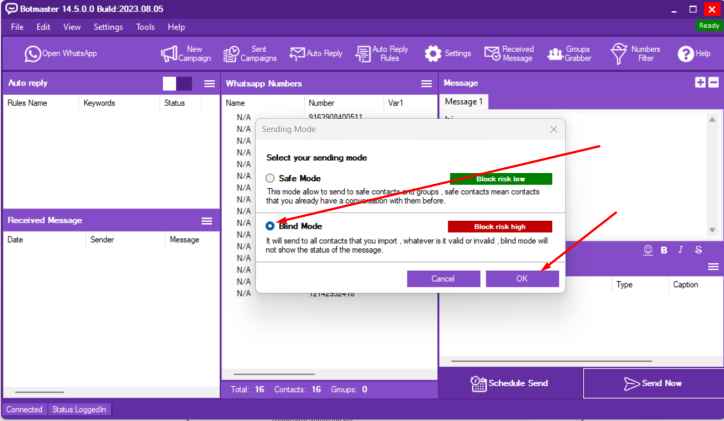Image resolution: width=724 pixels, height=421 pixels.
Task: Open the Received Message panel hamburger menu
Action: (x=207, y=220)
